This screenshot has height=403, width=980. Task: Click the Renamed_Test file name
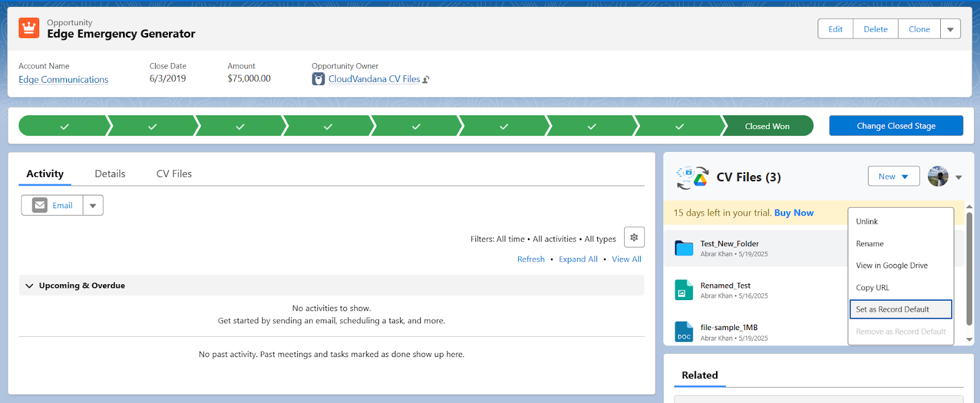pyautogui.click(x=725, y=285)
